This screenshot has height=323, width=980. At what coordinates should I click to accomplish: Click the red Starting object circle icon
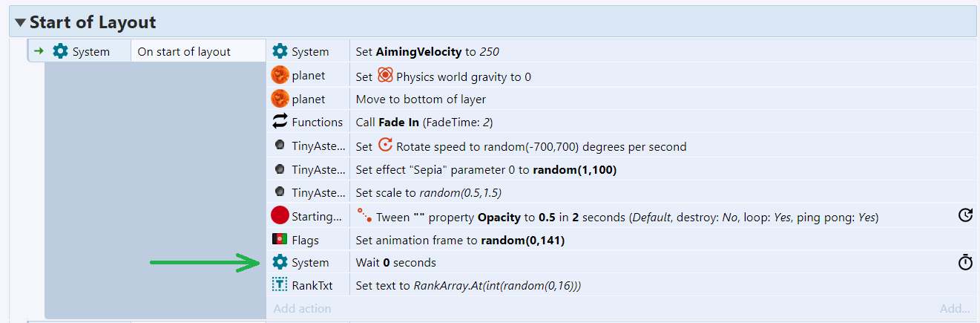pyautogui.click(x=280, y=216)
